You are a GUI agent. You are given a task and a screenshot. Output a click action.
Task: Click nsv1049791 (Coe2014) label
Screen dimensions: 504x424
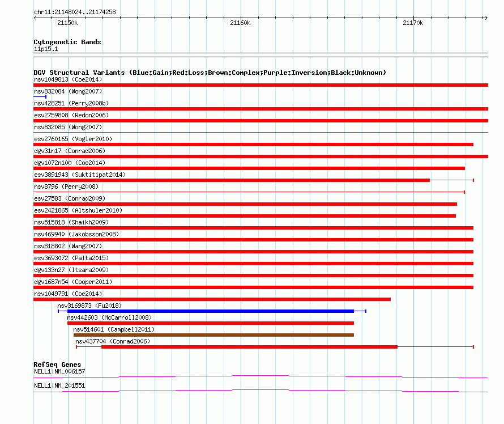(68, 294)
